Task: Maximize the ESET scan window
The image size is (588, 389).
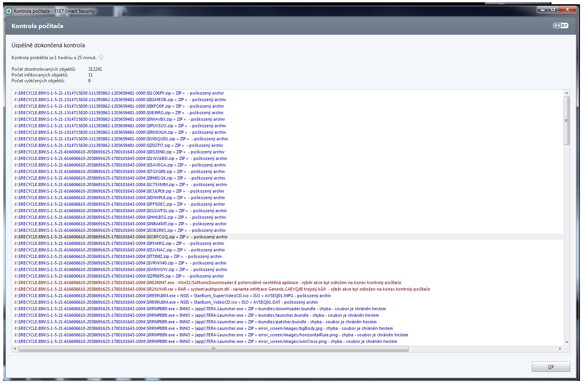Action: [x=553, y=9]
